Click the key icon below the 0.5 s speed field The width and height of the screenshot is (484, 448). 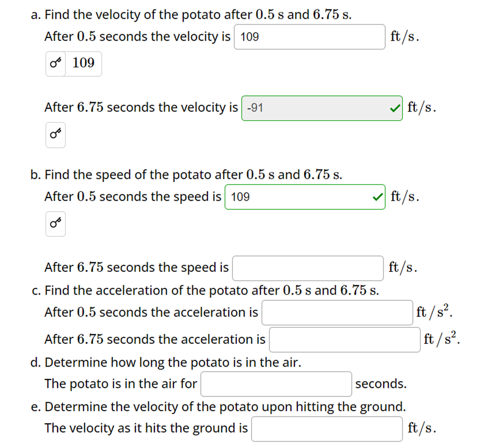55,224
